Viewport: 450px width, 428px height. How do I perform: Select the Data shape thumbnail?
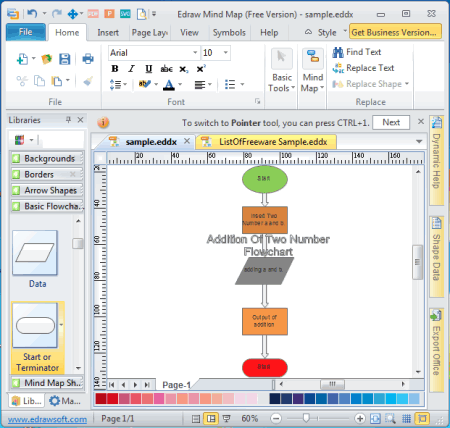[35, 253]
